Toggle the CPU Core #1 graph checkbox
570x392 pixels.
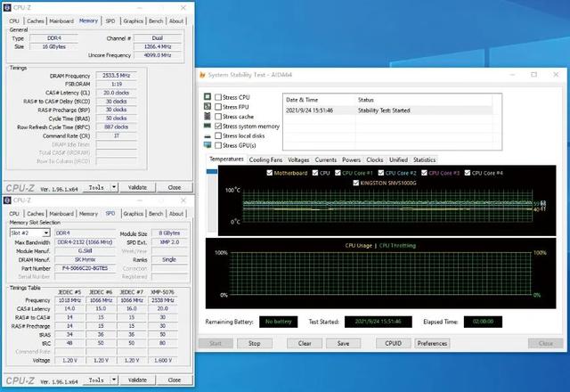click(x=338, y=173)
